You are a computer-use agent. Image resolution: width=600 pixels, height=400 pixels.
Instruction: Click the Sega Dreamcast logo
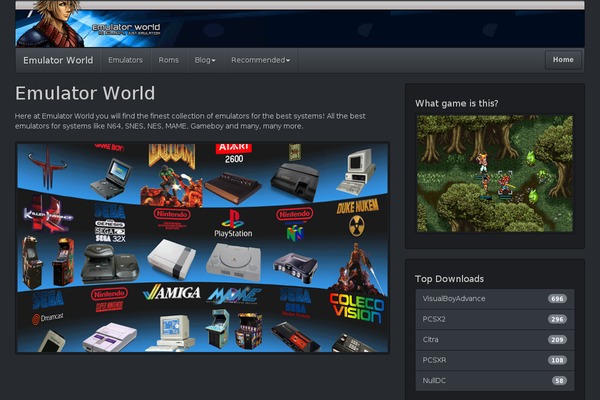[48, 308]
